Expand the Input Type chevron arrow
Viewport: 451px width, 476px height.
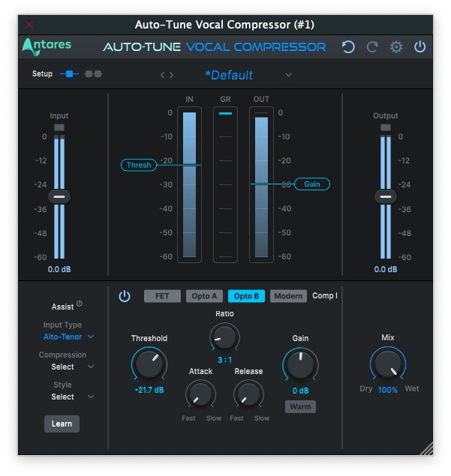point(91,337)
